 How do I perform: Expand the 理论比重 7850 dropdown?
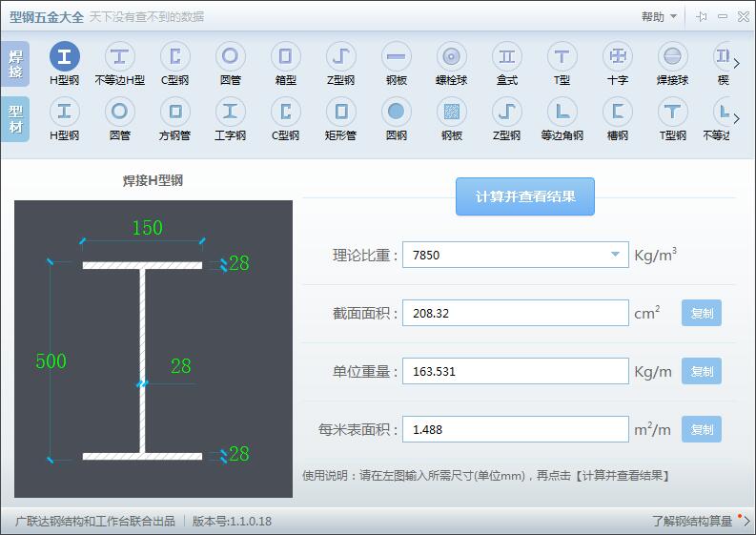point(615,255)
